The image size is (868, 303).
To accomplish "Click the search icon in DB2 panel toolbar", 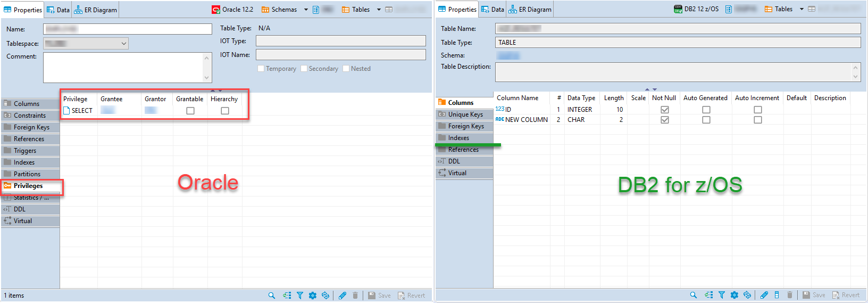I will pyautogui.click(x=694, y=295).
